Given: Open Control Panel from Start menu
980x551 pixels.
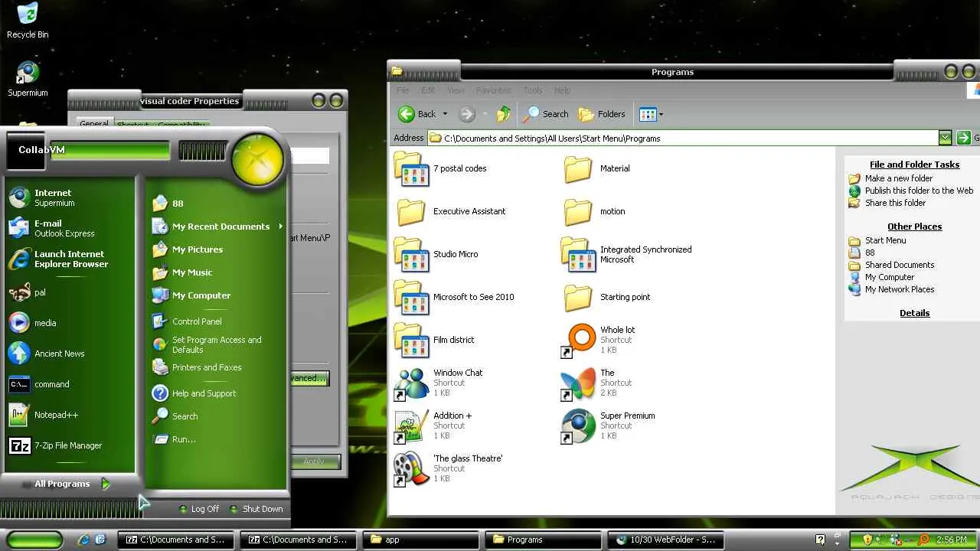Looking at the screenshot, I should [217, 321].
